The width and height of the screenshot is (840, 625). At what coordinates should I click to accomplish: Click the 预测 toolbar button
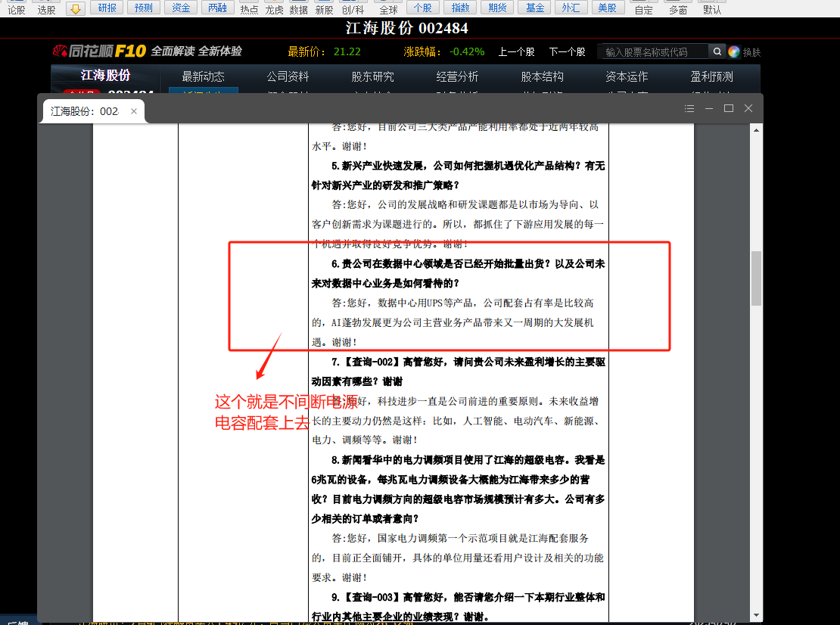[x=144, y=8]
